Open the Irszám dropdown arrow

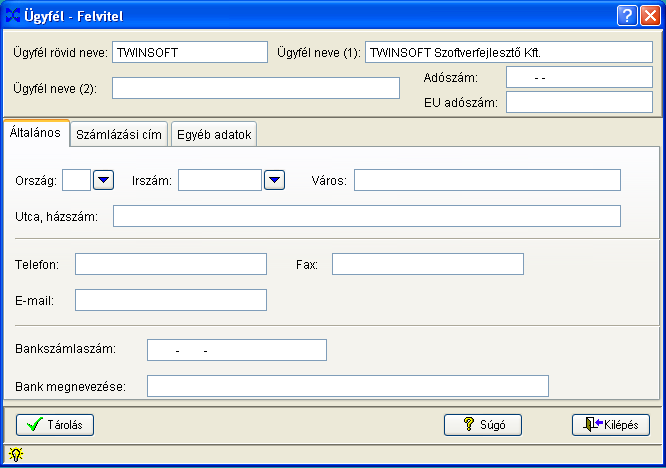pyautogui.click(x=274, y=180)
